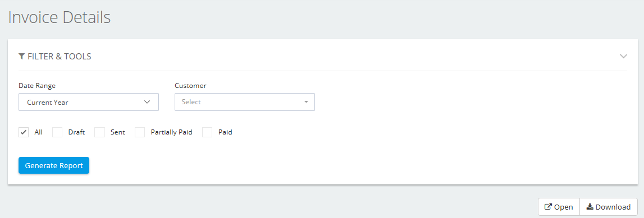Check the Partially Paid checkbox
This screenshot has width=644, height=218.
coord(140,132)
